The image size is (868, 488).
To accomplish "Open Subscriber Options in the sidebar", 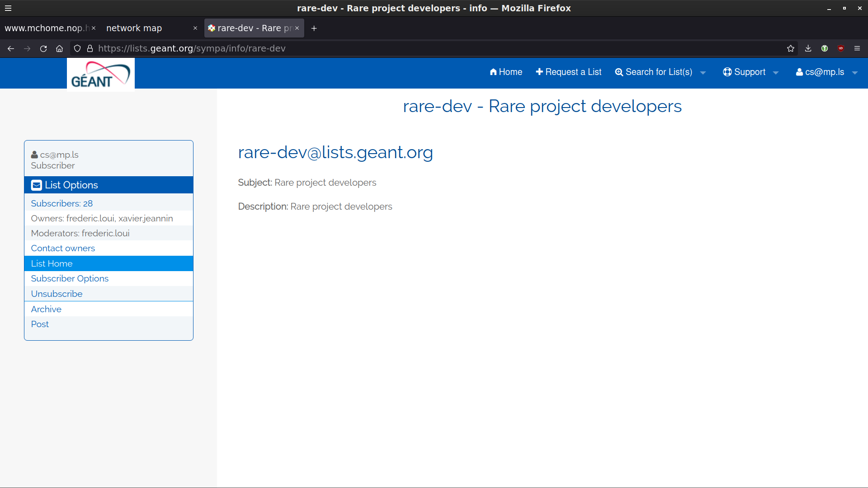I will (x=70, y=279).
